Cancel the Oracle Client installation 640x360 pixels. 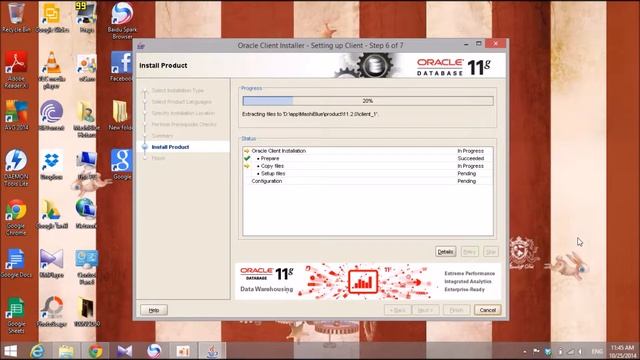(487, 310)
